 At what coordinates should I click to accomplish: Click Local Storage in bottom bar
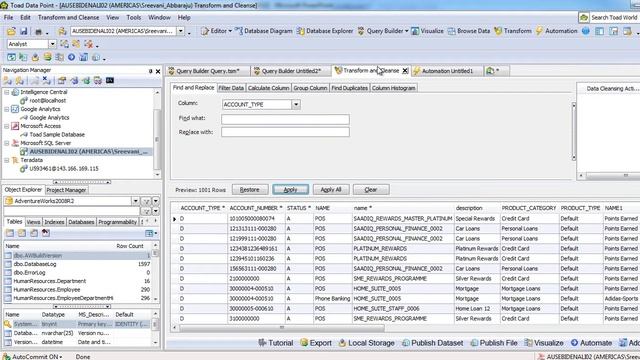(x=366, y=343)
